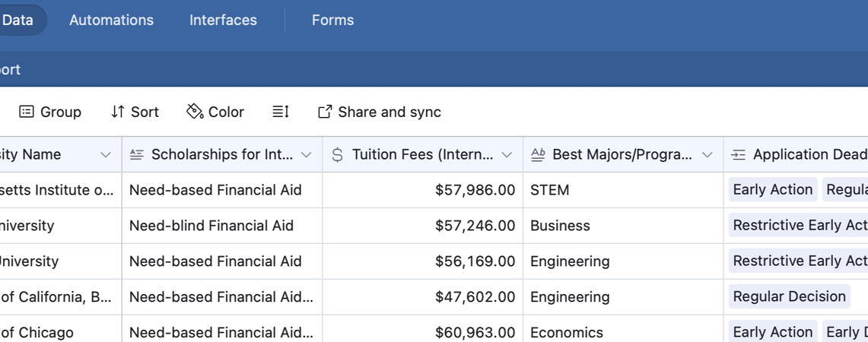Click the Early Action tag in the Economics row
868x342 pixels.
[x=773, y=331]
